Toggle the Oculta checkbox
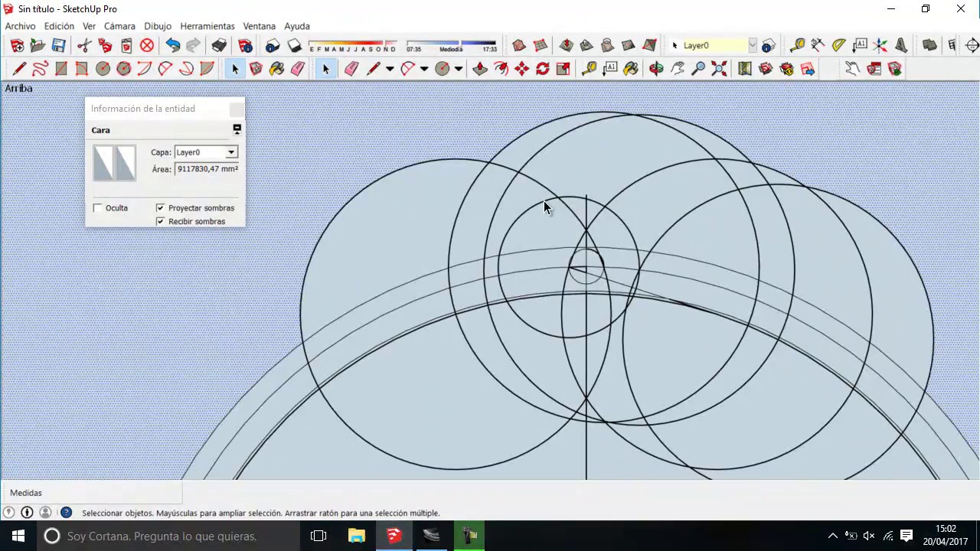The width and height of the screenshot is (980, 551). pos(97,208)
